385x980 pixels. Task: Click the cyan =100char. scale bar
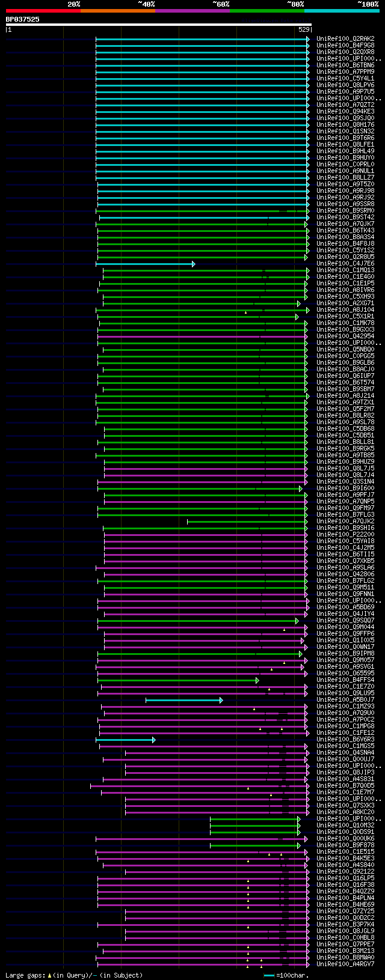(x=269, y=975)
